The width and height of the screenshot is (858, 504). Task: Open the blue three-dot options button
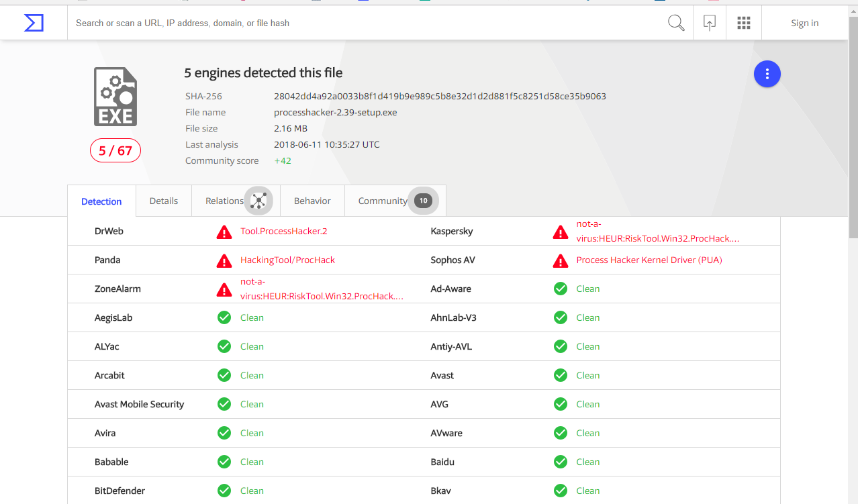point(767,74)
